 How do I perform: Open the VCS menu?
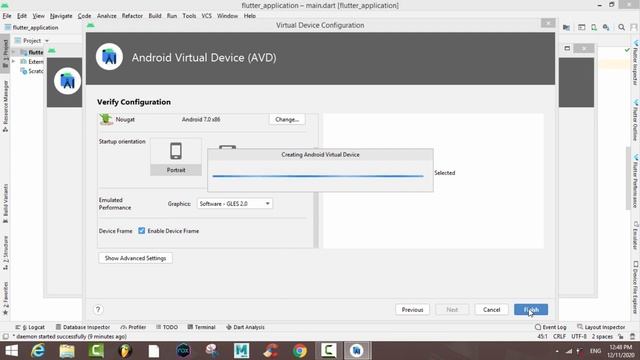coord(207,16)
